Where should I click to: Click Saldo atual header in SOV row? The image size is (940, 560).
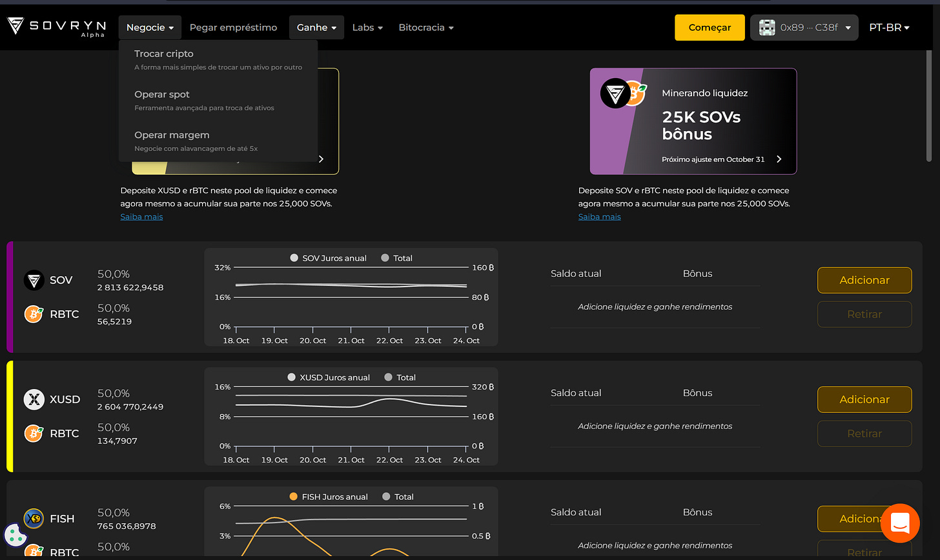[576, 274]
